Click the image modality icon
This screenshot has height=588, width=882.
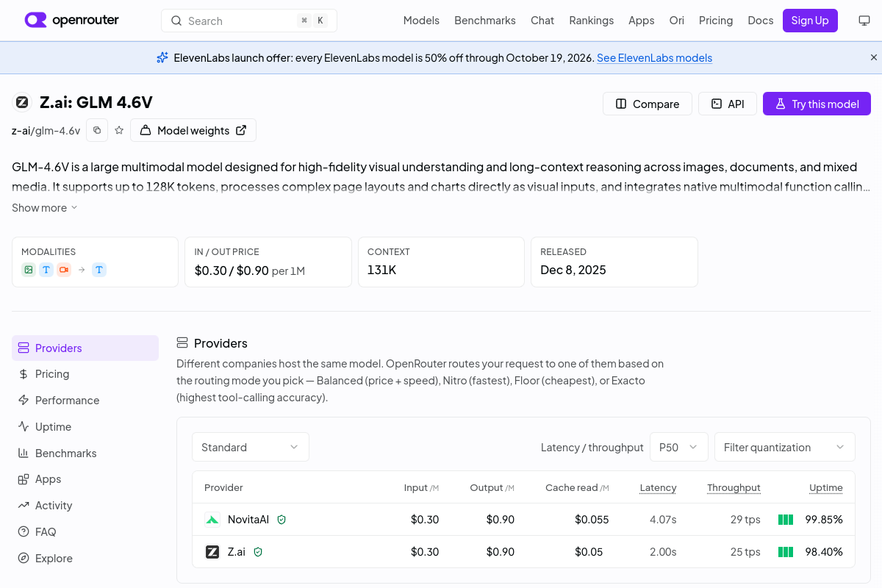(28, 270)
